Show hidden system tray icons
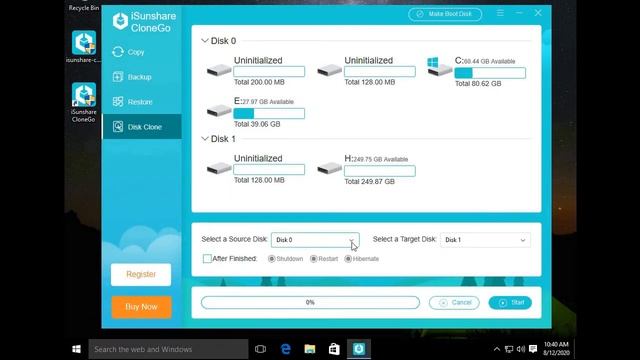 497,349
